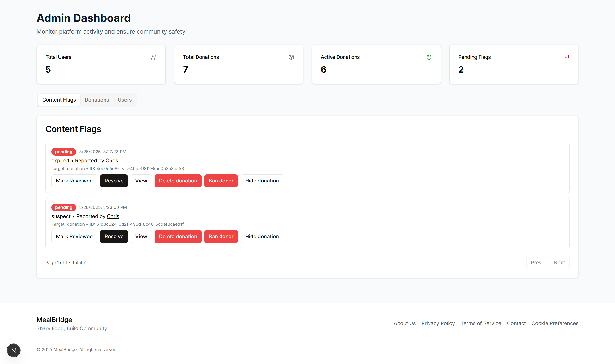Screen dimensions: 615x364
Task: Click the green Active Donations box icon
Action: (x=429, y=57)
